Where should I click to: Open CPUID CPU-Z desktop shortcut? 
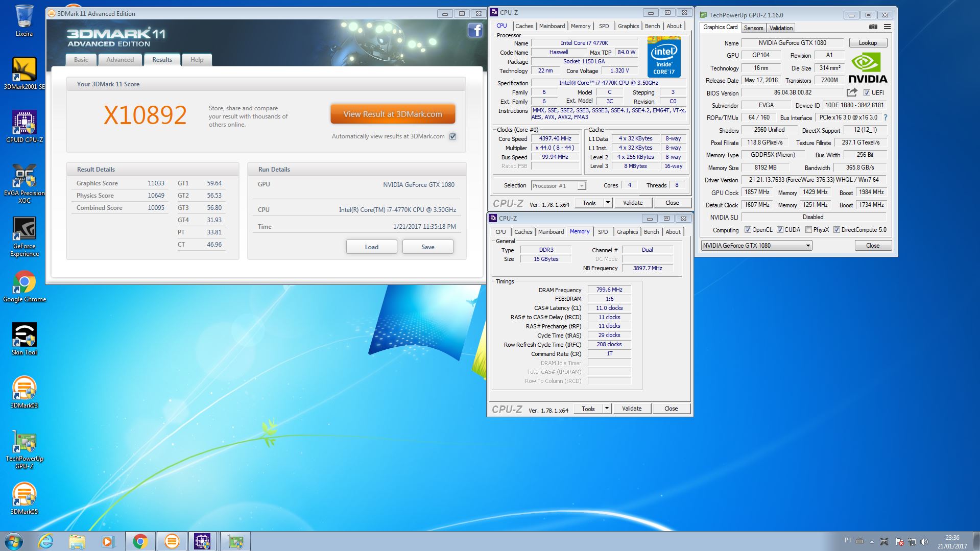pyautogui.click(x=24, y=127)
